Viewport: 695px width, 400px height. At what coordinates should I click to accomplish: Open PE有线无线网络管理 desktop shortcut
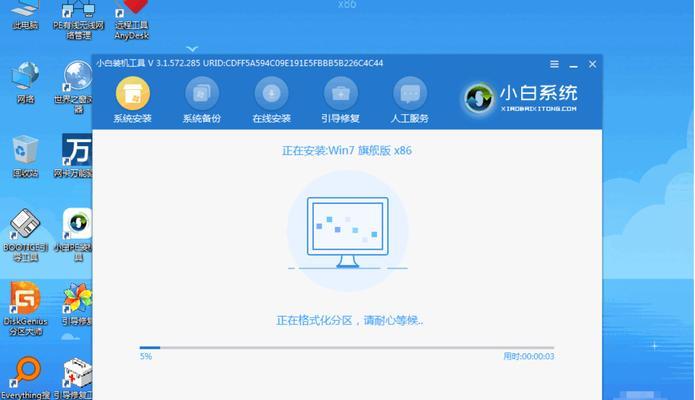point(78,18)
